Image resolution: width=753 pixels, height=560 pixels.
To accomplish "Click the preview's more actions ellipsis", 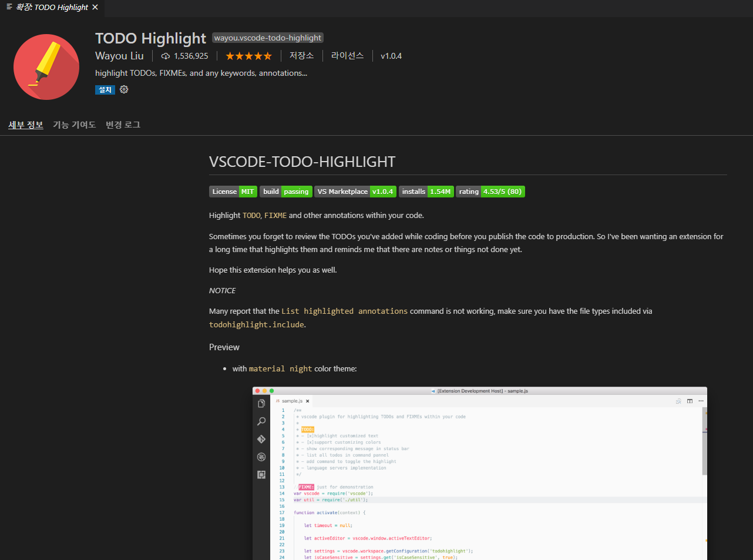I will pyautogui.click(x=701, y=401).
